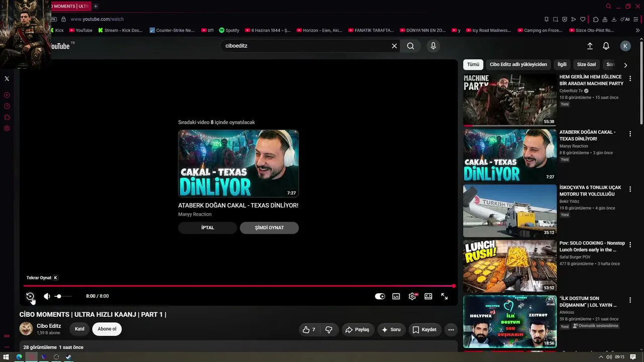Screen dimensions: 644x362
Task: Open the Kick bookmark
Action: (x=56, y=30)
